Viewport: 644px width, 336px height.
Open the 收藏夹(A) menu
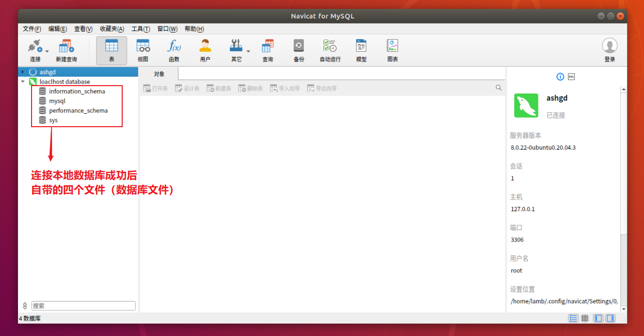[112, 29]
